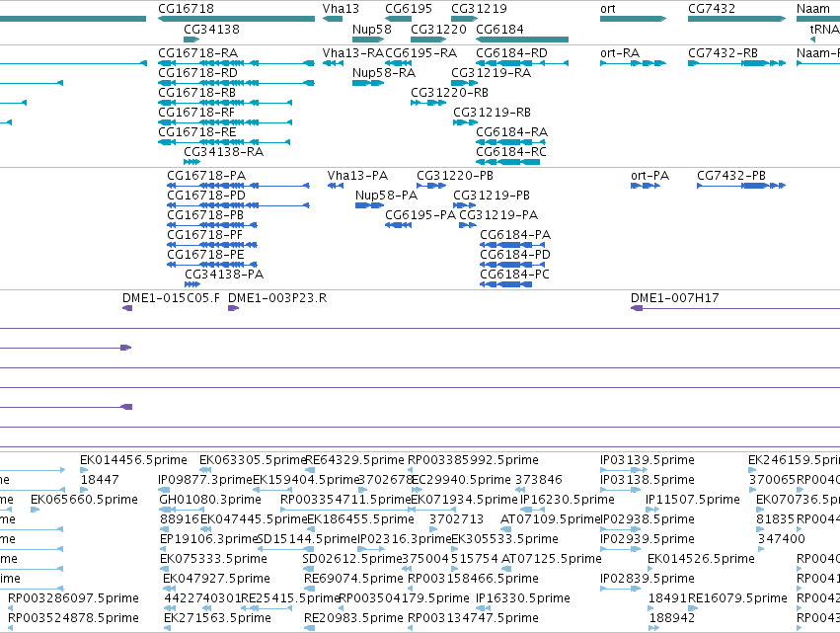Select the CG34138-RA transcript label
This screenshot has width=840, height=633.
224,152
